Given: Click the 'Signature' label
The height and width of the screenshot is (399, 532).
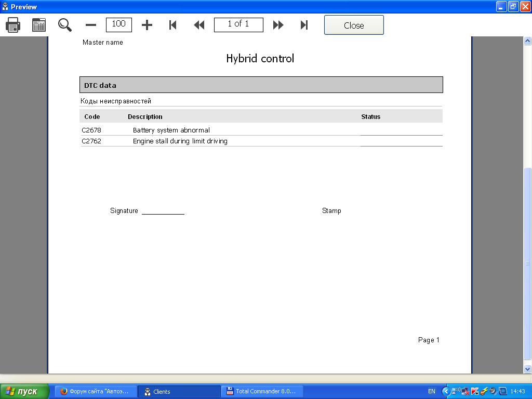Looking at the screenshot, I should coord(124,211).
